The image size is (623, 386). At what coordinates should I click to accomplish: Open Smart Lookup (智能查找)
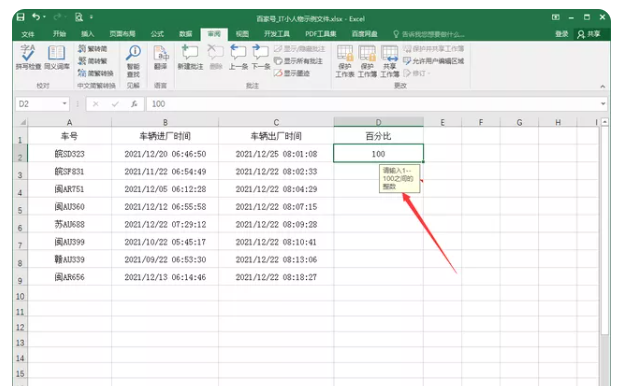[x=133, y=61]
